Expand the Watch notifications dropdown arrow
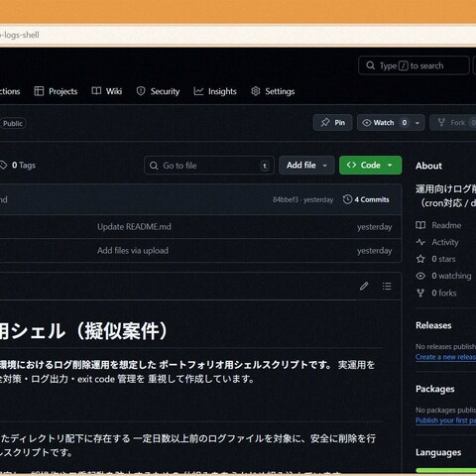This screenshot has width=476, height=476. click(x=417, y=123)
